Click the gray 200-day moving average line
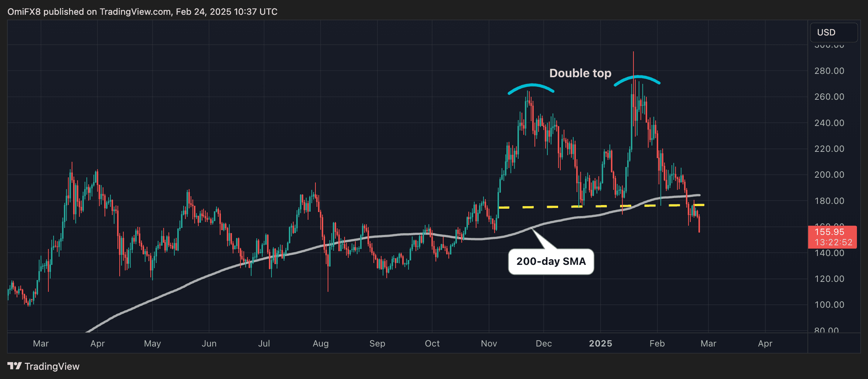Image resolution: width=868 pixels, height=379 pixels. [x=369, y=237]
